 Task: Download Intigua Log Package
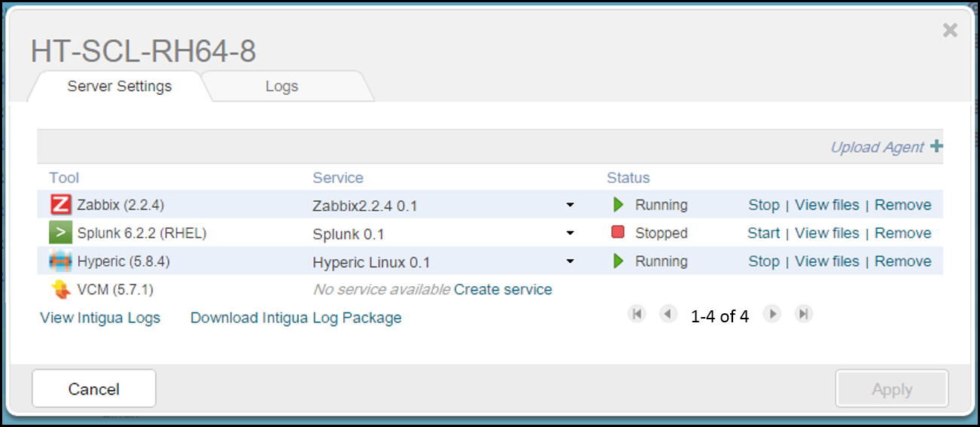(296, 318)
